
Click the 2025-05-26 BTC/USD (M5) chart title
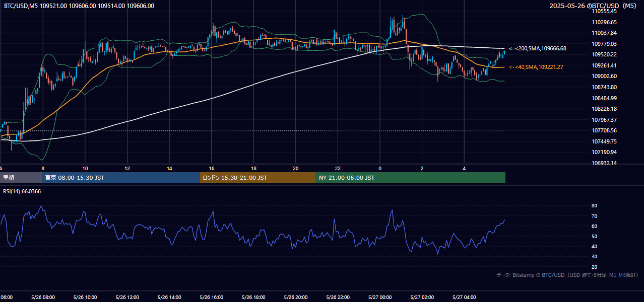tap(594, 6)
